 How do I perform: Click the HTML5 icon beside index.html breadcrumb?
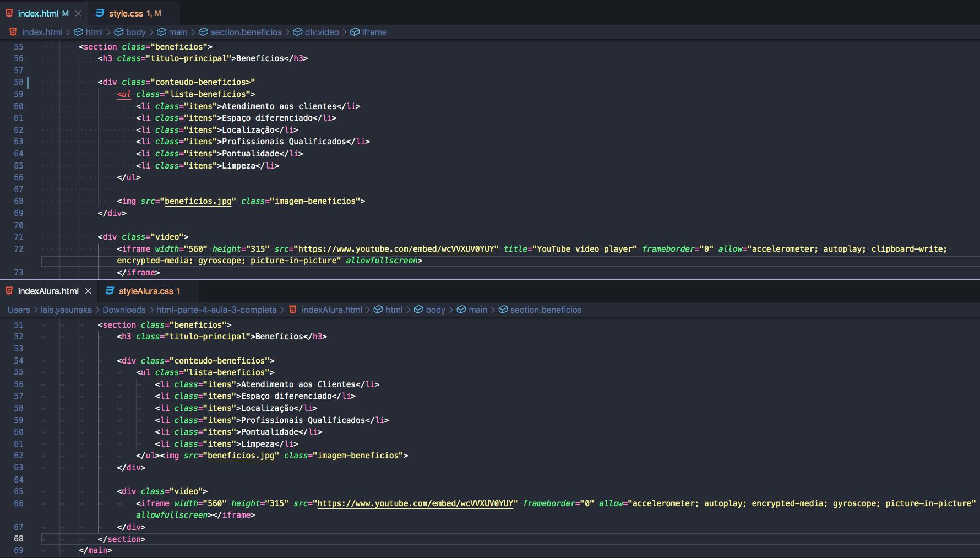[13, 32]
